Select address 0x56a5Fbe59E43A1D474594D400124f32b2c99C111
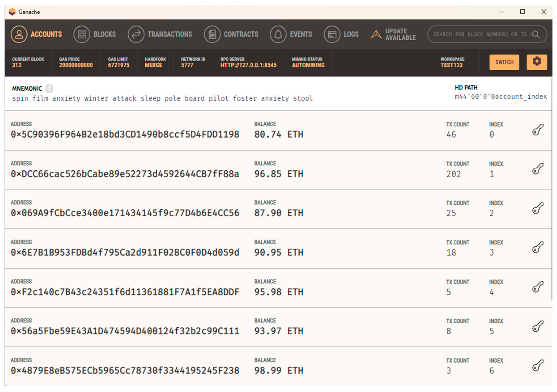 tap(125, 331)
